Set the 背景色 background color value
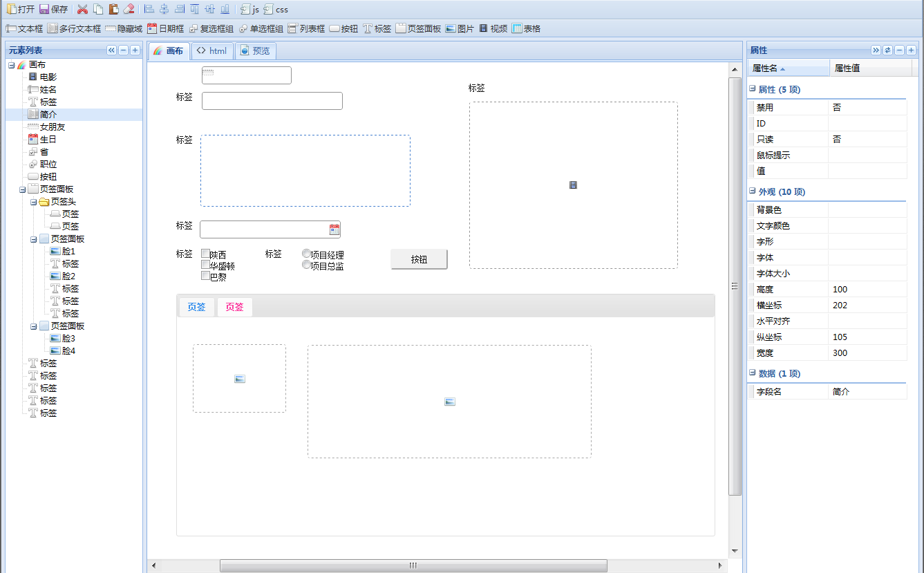Screen dimensions: 924x573 [867, 209]
